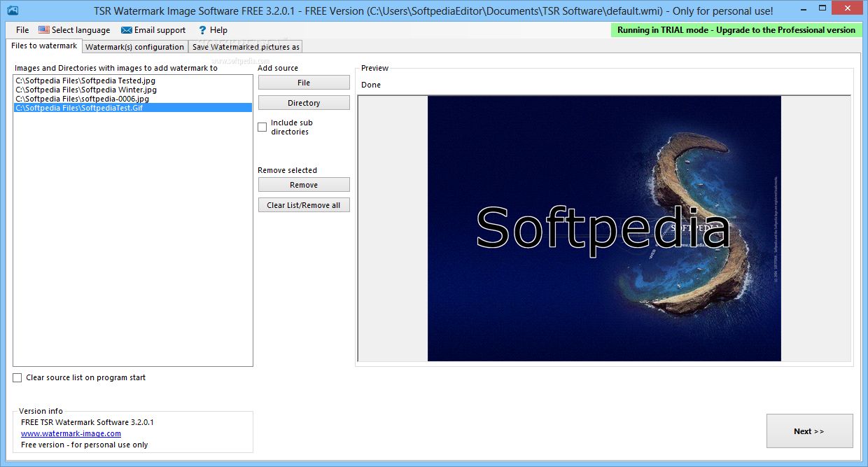Click the envelope icon for Email support
Image resolution: width=868 pixels, height=467 pixels.
click(x=127, y=30)
